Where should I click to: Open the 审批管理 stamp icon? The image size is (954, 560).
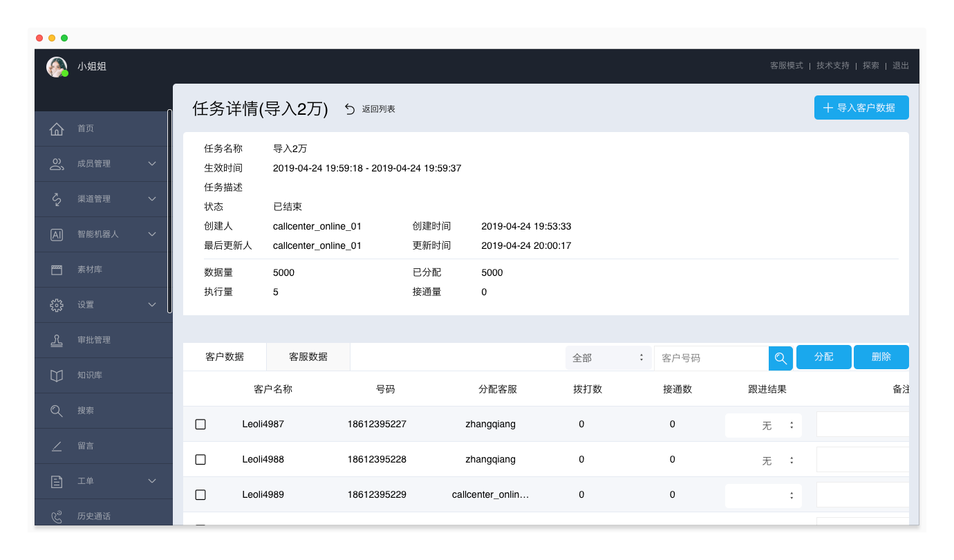click(x=57, y=340)
